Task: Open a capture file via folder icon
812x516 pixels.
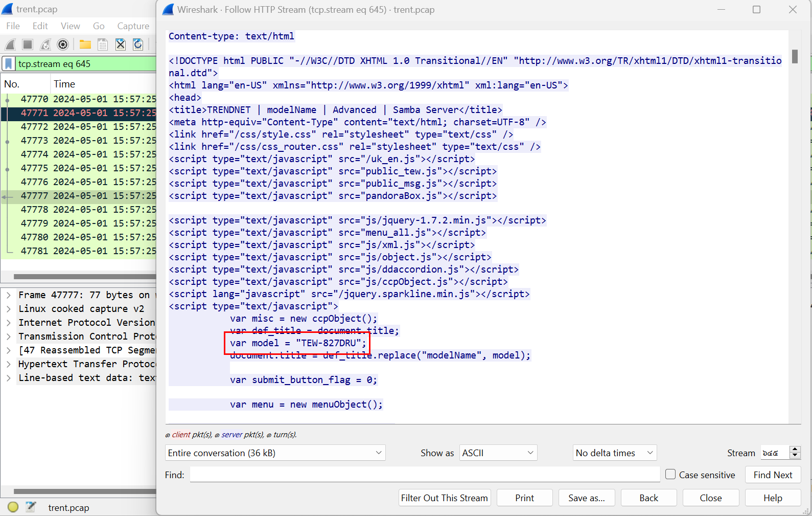Action: coord(85,44)
